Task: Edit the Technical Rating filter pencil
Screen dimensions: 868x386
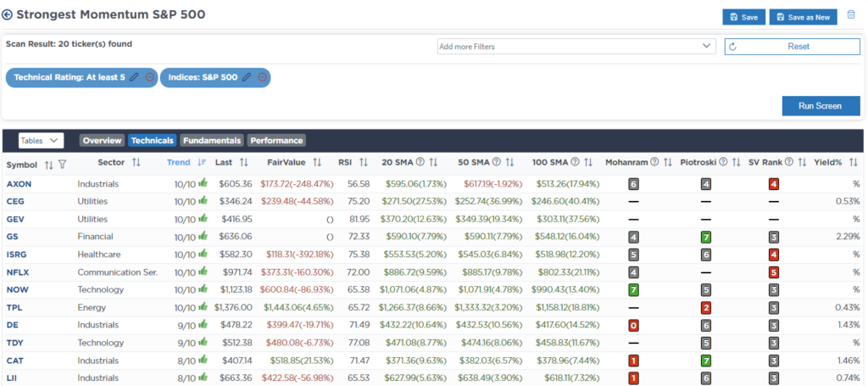Action: point(134,77)
